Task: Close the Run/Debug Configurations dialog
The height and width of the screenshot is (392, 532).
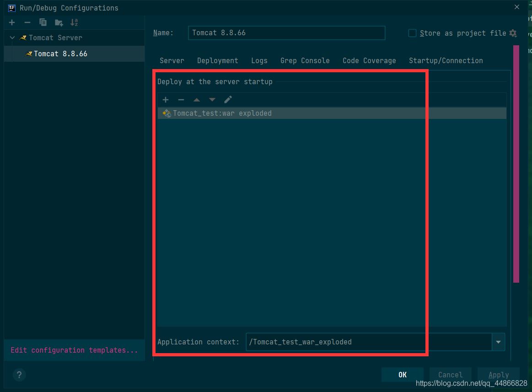Action: (517, 7)
